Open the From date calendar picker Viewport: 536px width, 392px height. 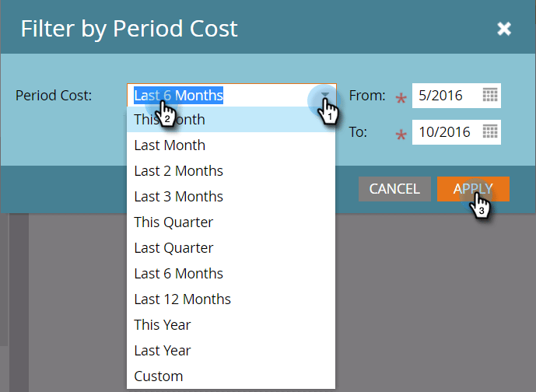click(490, 95)
